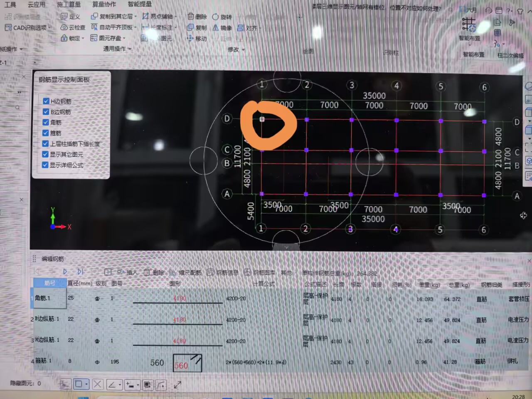This screenshot has height=399, width=532.
Task: Toggle 显示其它图元 checkbox
Action: click(x=45, y=154)
